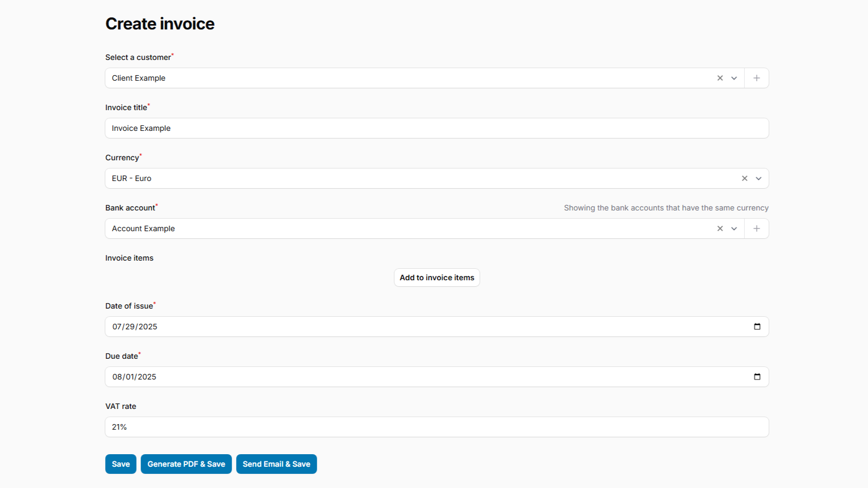The image size is (868, 488).
Task: Clear the selected customer with the X icon
Action: click(x=720, y=78)
